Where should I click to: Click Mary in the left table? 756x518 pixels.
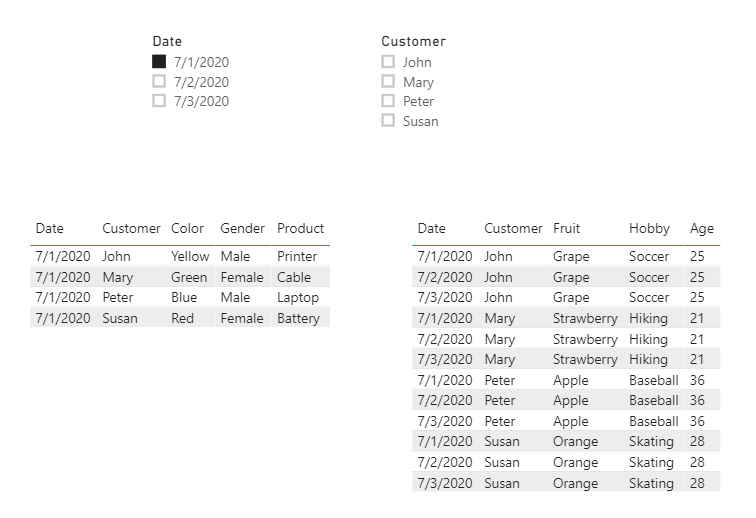point(118,277)
